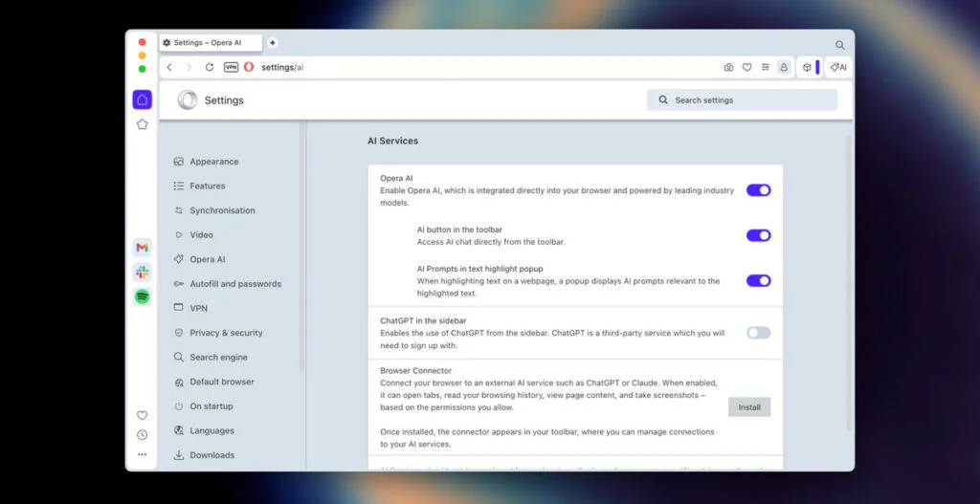Click the Browser Connector title text
Viewport: 980px width, 504px height.
coord(415,370)
